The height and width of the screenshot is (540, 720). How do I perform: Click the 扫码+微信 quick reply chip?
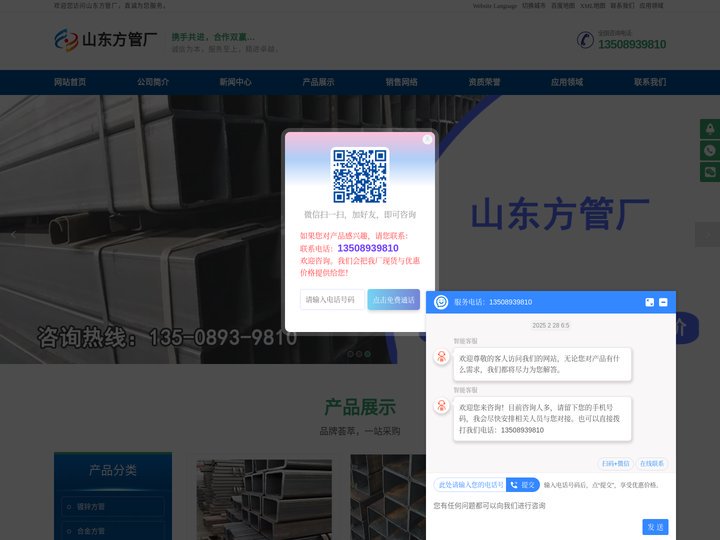[615, 463]
